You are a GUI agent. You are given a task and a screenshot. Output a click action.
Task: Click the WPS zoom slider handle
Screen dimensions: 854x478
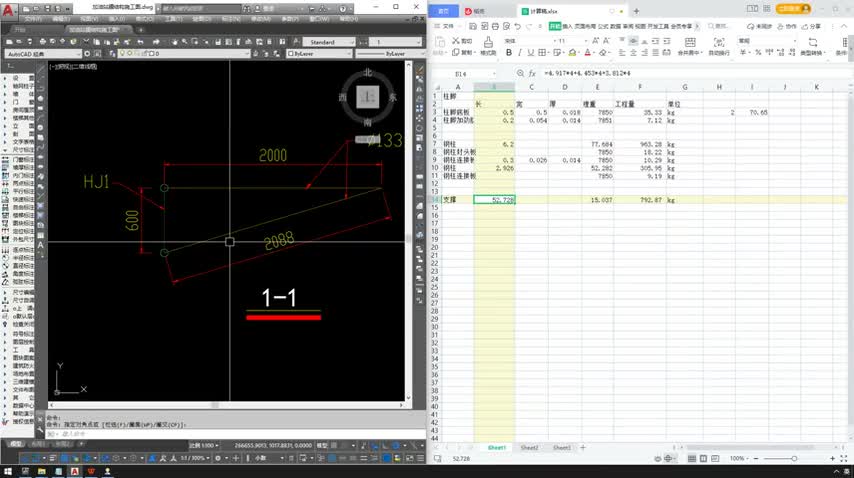point(794,458)
